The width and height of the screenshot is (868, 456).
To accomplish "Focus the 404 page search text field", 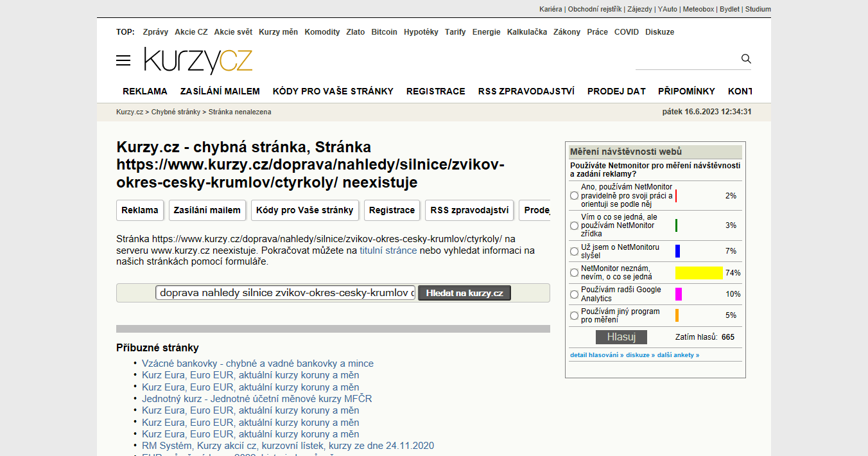I will coord(286,293).
